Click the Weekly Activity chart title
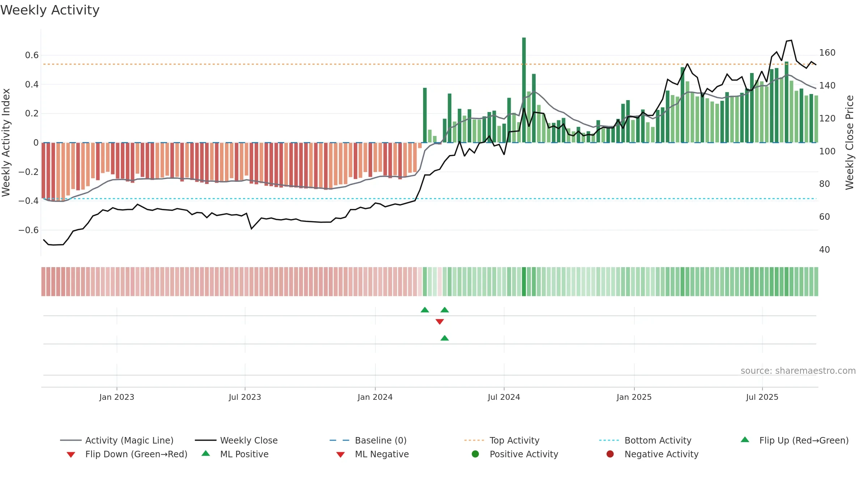Viewport: 868px width, 488px height. coord(50,10)
